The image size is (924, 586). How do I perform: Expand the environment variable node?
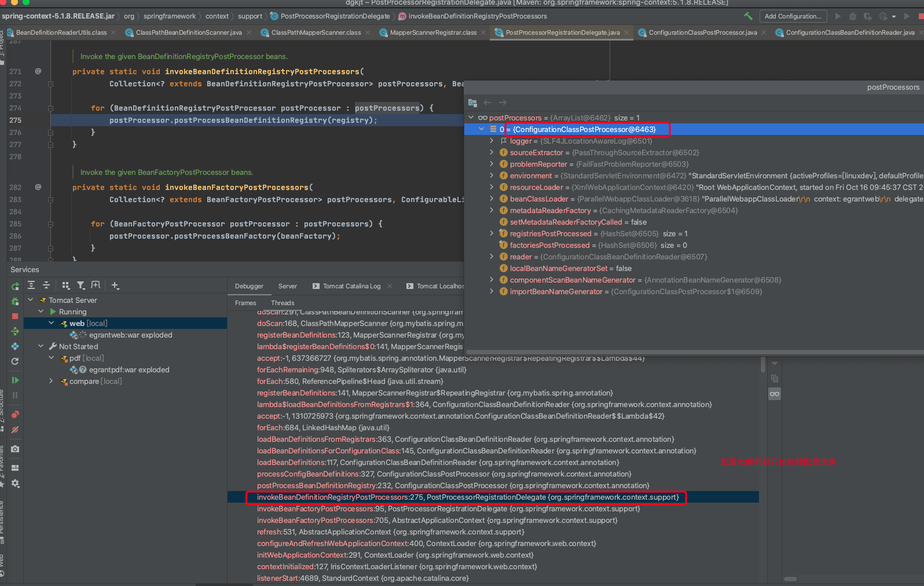click(x=492, y=175)
